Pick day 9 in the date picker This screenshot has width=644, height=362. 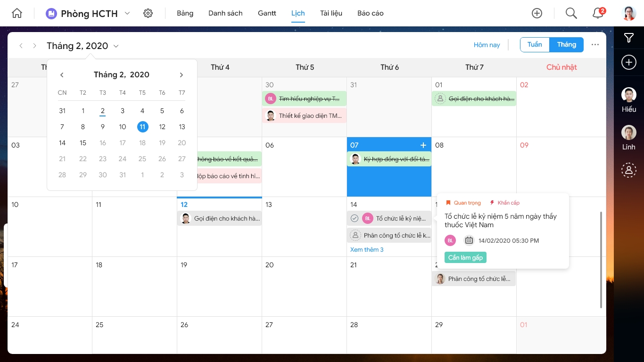(102, 127)
